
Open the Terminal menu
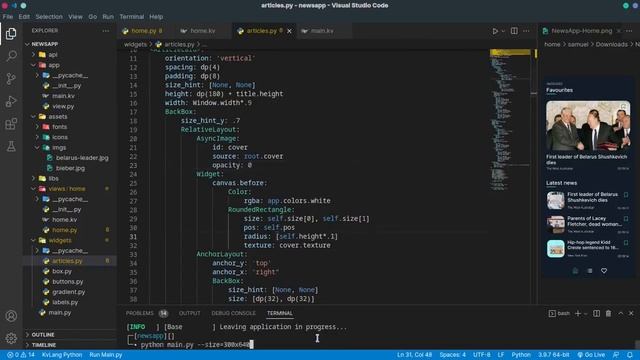[x=131, y=17]
